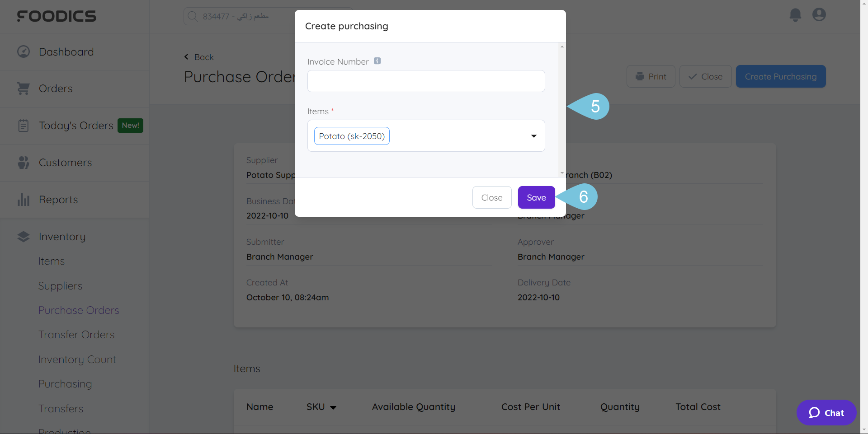
Task: Open the Items dropdown in the modal
Action: click(x=533, y=135)
